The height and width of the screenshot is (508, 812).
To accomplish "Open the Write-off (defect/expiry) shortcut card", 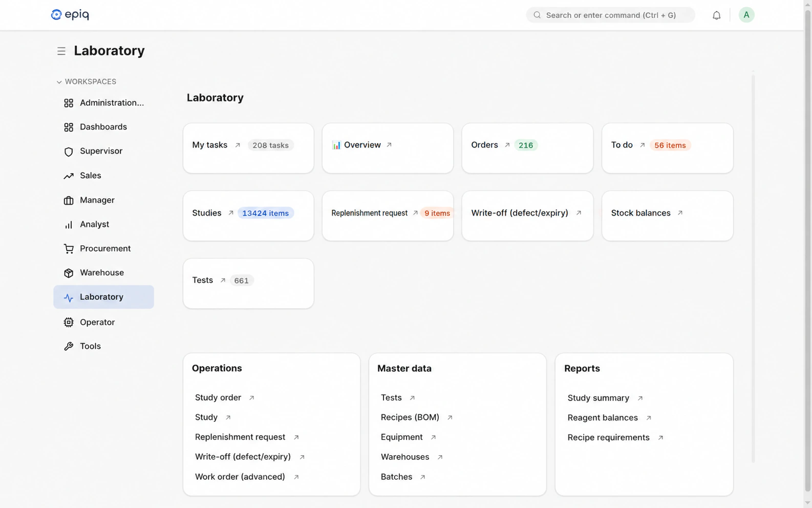I will click(527, 216).
